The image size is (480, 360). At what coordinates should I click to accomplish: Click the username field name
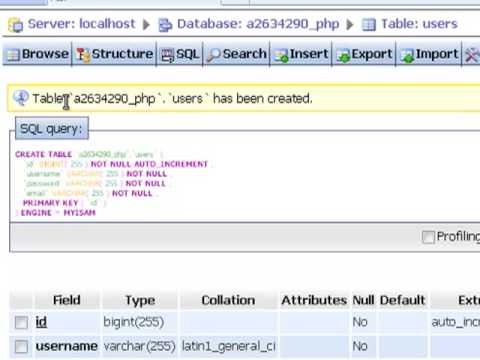(x=66, y=346)
